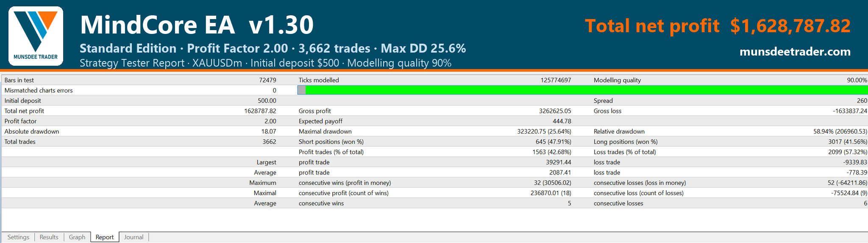Image resolution: width=868 pixels, height=243 pixels.
Task: Click average loss trade value -778.39
Action: pyautogui.click(x=857, y=173)
